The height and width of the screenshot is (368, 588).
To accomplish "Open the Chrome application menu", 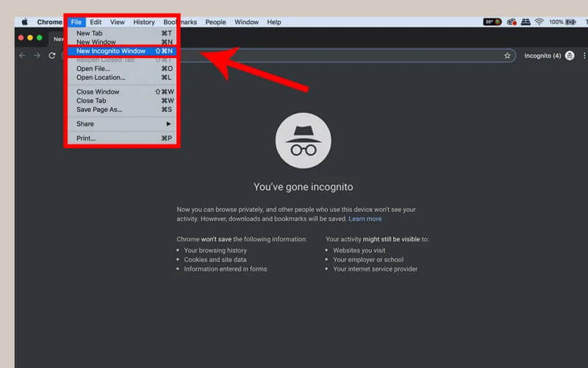I will point(49,22).
